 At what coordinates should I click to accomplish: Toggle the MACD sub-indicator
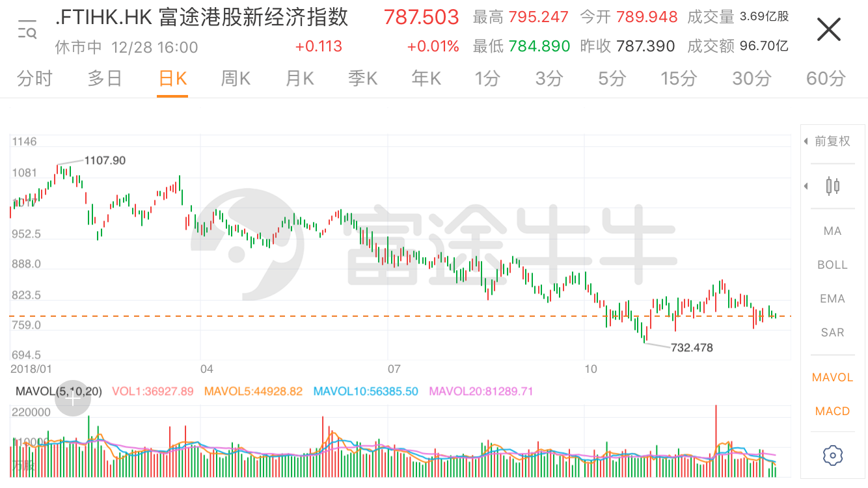click(832, 411)
